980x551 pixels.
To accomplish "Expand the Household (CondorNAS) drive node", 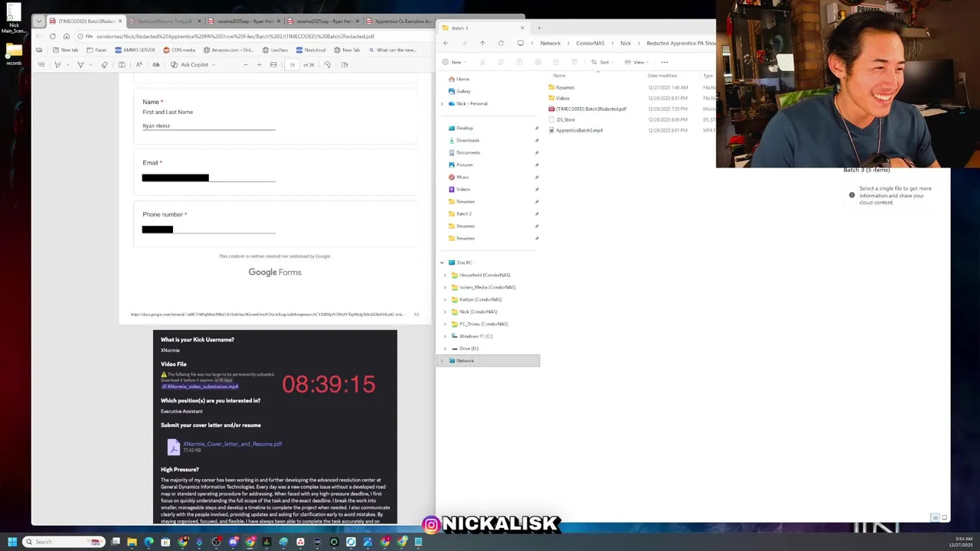I will [x=446, y=275].
